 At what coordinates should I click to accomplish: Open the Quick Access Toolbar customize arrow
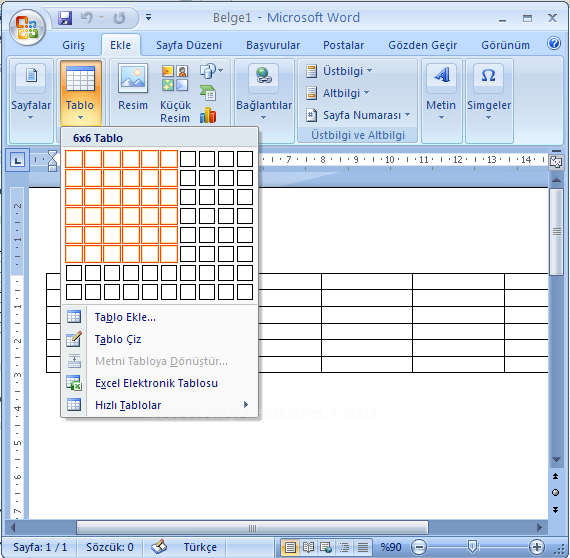click(148, 17)
